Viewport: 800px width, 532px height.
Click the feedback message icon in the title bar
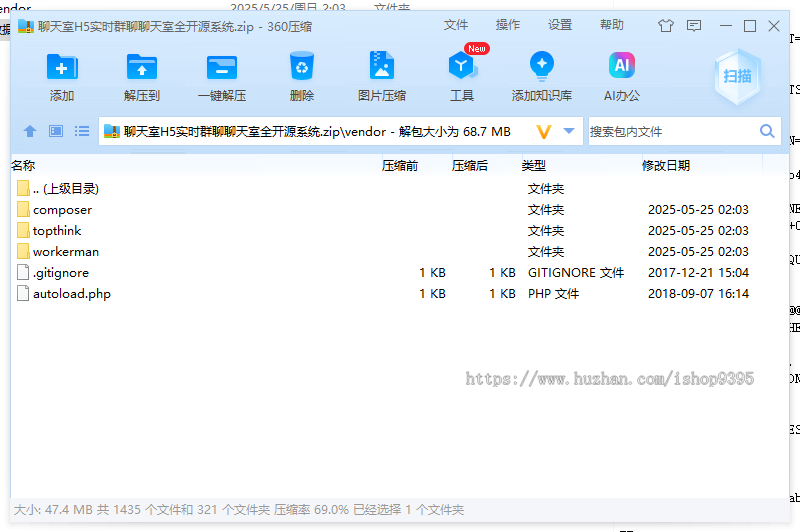[x=694, y=26]
